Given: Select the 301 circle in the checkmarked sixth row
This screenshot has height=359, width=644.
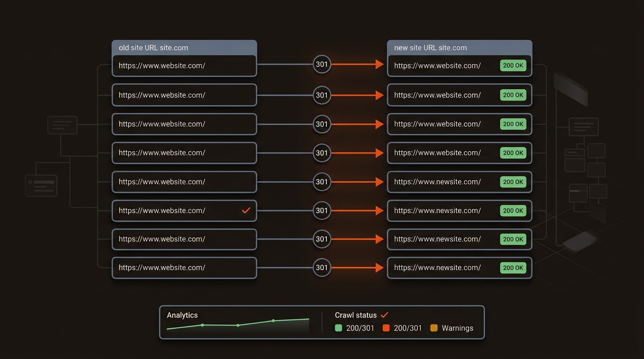Looking at the screenshot, I should [x=322, y=211].
